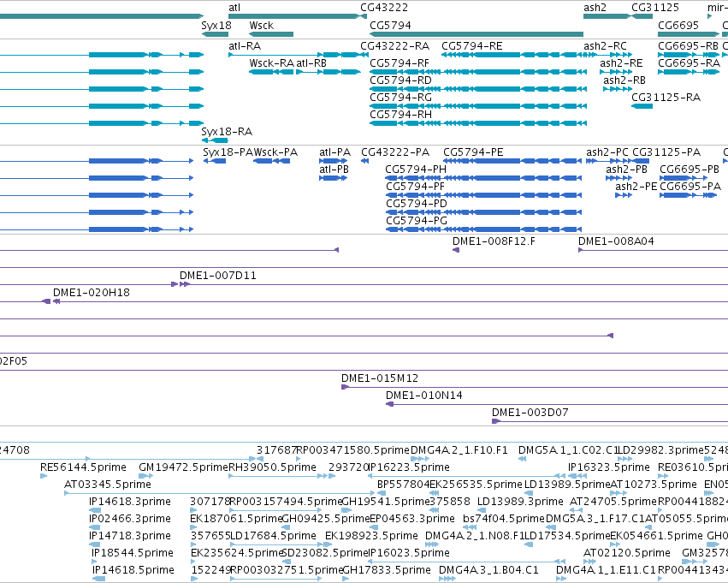The height and width of the screenshot is (583, 728).
Task: Select transcript ash2-RB
Action: [x=624, y=80]
